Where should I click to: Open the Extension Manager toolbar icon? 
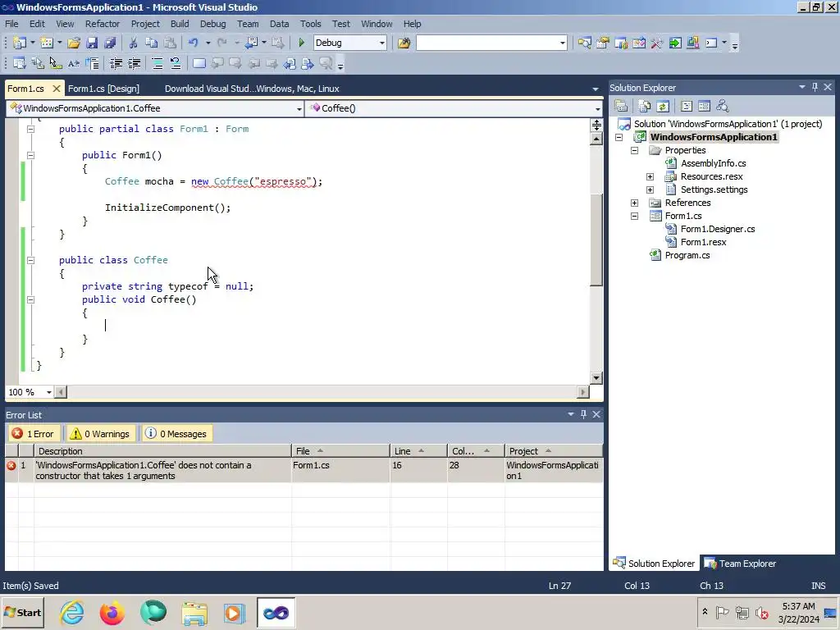692,43
